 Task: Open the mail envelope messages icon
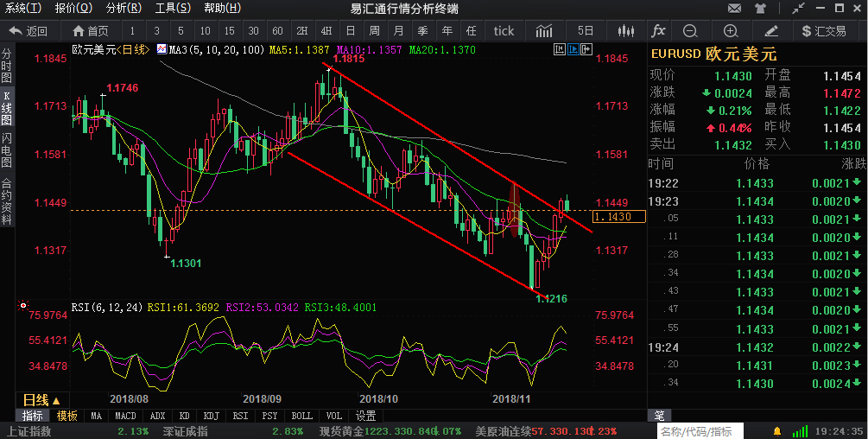(x=734, y=9)
